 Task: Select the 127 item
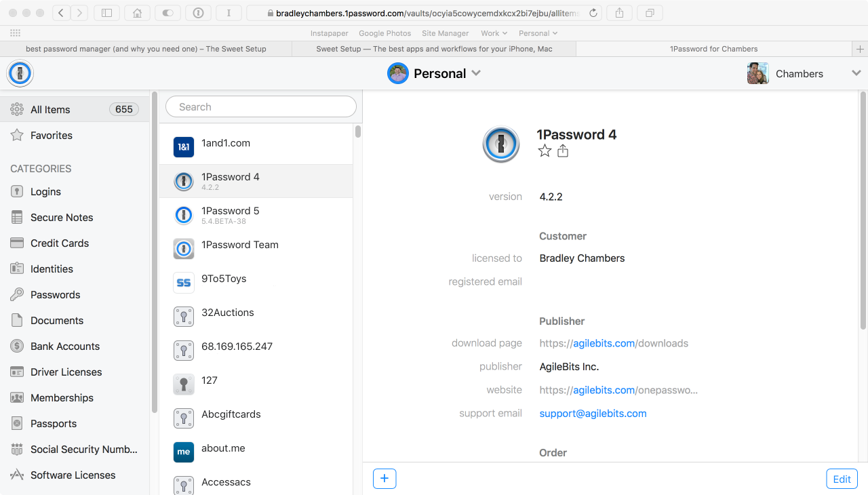[x=256, y=384]
